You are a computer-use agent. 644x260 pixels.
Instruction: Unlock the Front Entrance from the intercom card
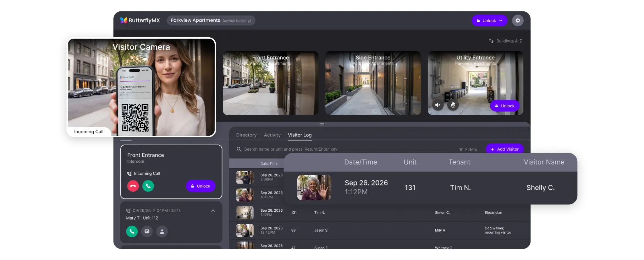click(200, 186)
